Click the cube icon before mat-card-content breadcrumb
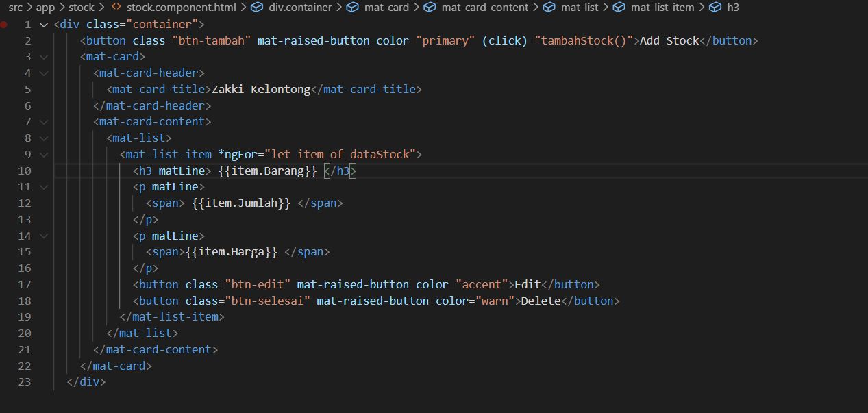Screen dimensions: 868x413 (430, 7)
